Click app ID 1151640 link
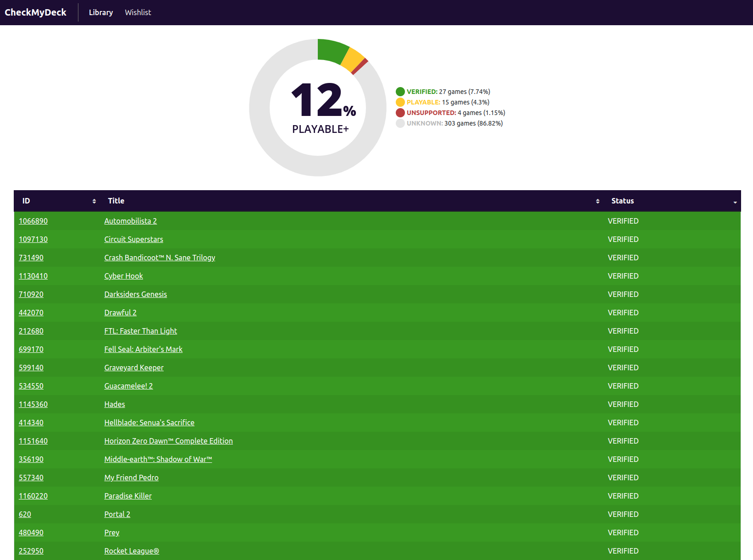Viewport: 753px width, 560px height. click(x=33, y=441)
